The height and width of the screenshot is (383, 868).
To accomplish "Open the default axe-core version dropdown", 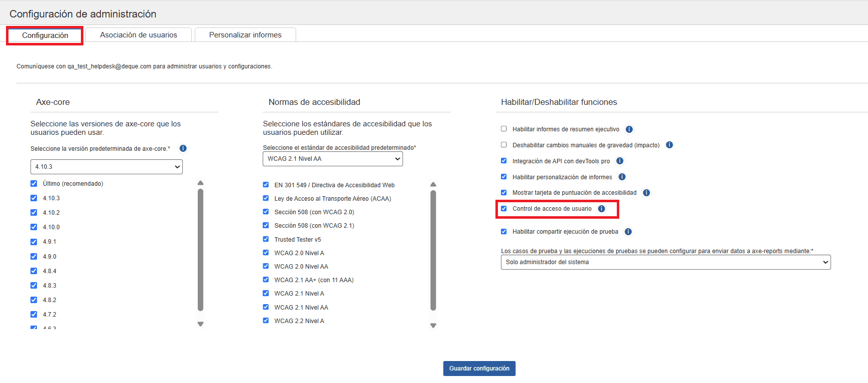I will pos(106,167).
